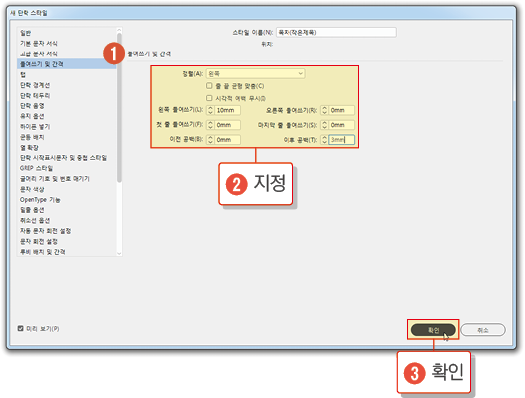
Task: Click the category list scroll-up arrow
Action: [119, 30]
